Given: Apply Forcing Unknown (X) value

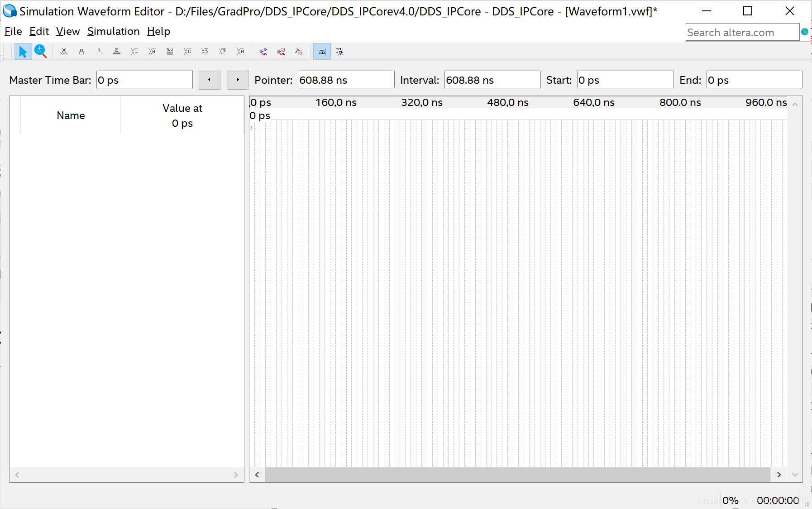Looking at the screenshot, I should point(64,52).
